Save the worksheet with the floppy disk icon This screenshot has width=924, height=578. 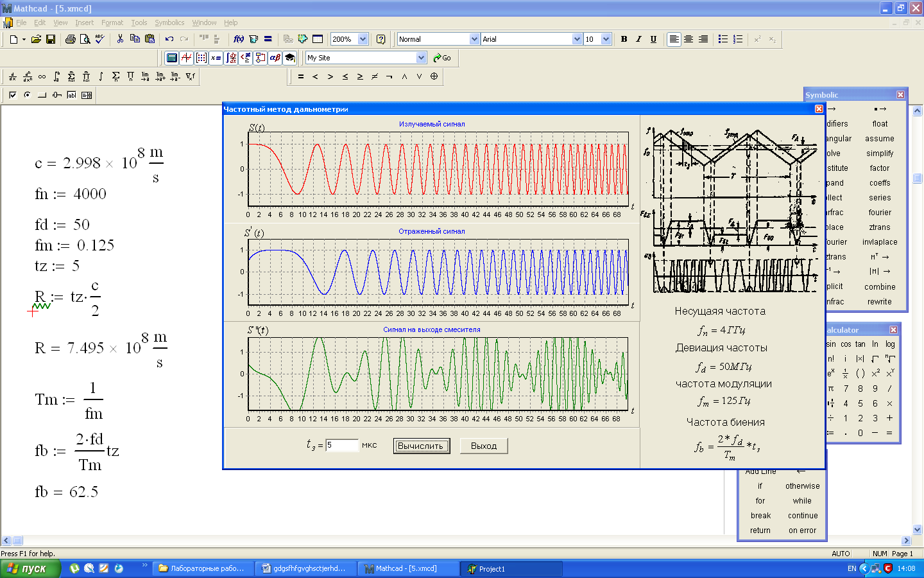tap(51, 39)
